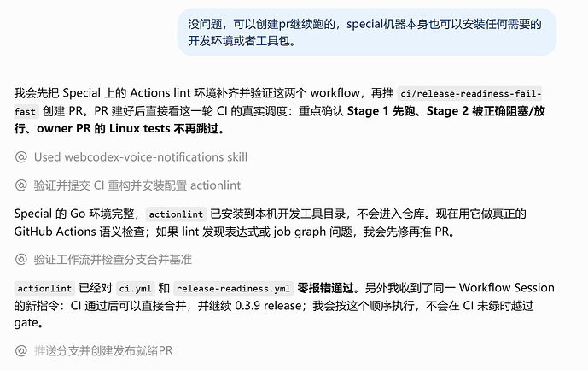Click the user message bubble starting 没问题

coord(367,32)
